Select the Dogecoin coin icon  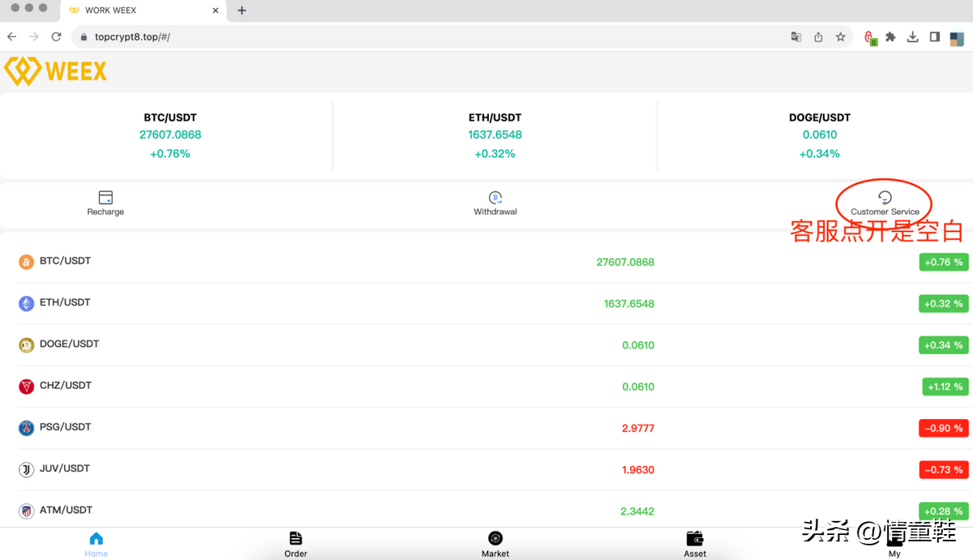pos(27,345)
